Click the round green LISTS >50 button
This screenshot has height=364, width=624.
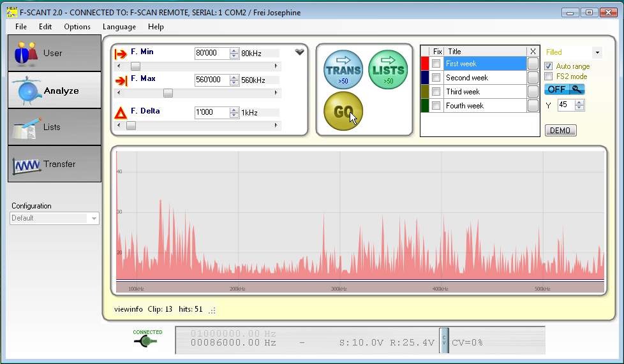tap(388, 69)
